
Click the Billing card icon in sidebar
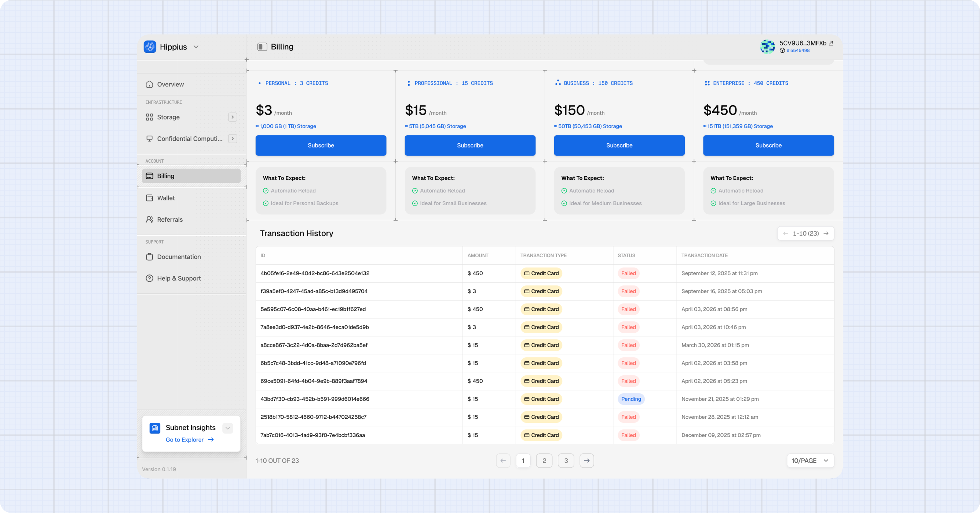(x=150, y=176)
